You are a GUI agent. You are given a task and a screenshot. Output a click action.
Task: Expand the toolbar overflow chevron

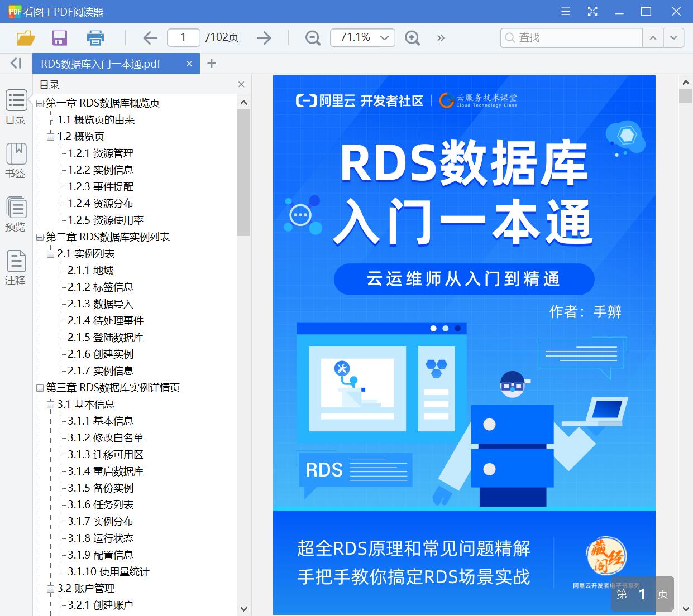tap(441, 38)
